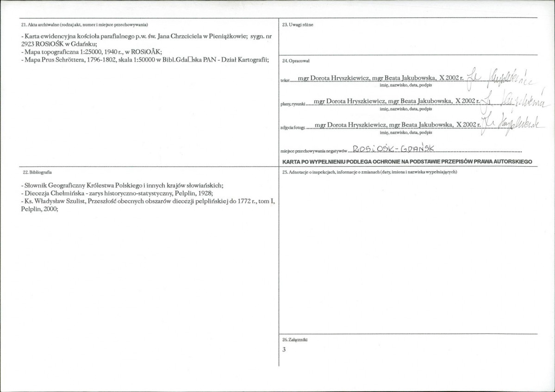Click the bold 'KARTA PO WYPEŁNIENIU PODLEGA OCHRONIE' notice

coord(407,162)
